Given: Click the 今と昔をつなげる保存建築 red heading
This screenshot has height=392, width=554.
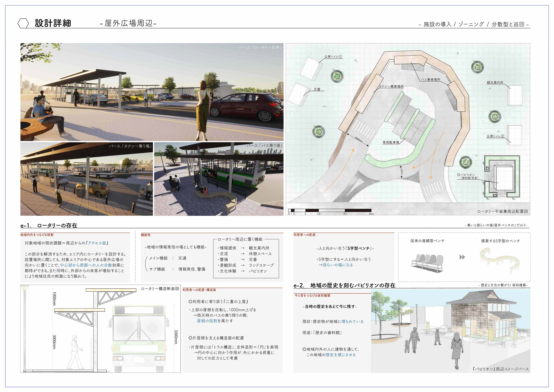Looking at the screenshot, I should (312, 295).
